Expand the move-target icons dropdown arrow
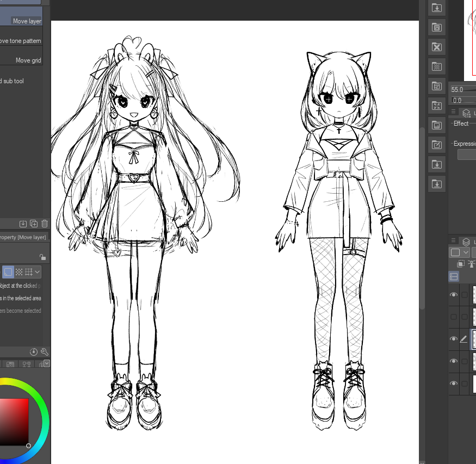 pyautogui.click(x=37, y=272)
